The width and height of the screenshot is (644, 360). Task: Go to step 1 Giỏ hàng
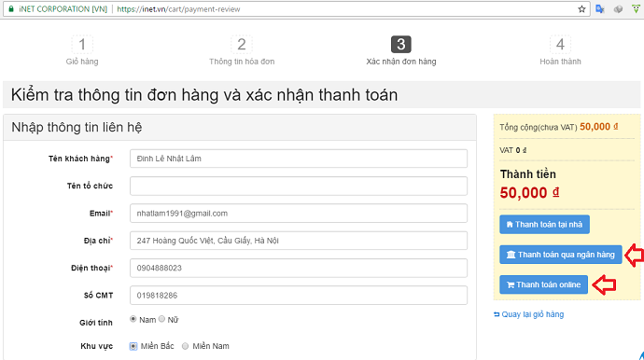click(x=82, y=50)
